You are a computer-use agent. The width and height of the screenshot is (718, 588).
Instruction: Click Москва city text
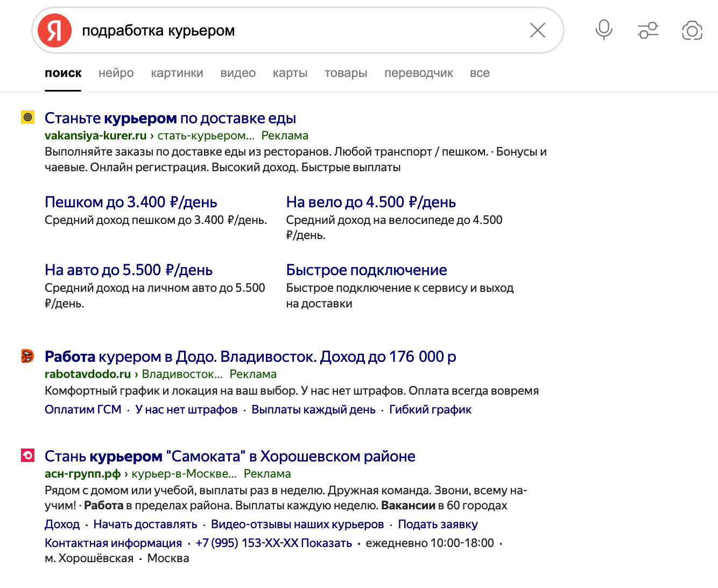point(168,558)
